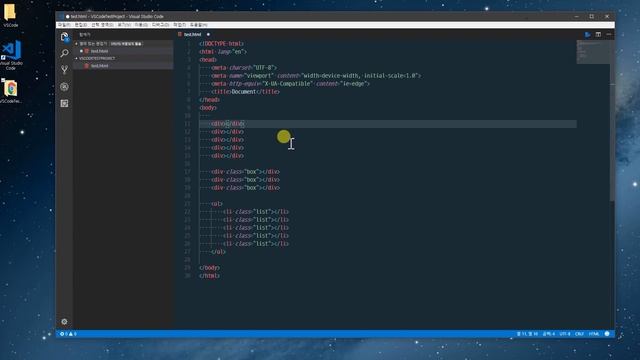Click the meta charset="UTF-8" line

244,68
